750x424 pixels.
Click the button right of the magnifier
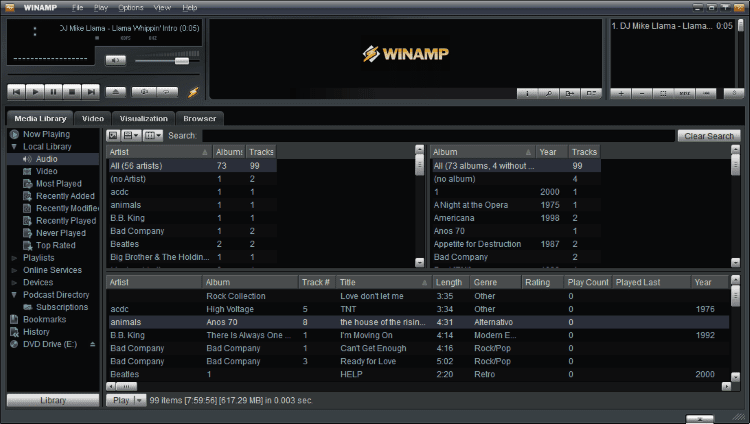point(570,93)
